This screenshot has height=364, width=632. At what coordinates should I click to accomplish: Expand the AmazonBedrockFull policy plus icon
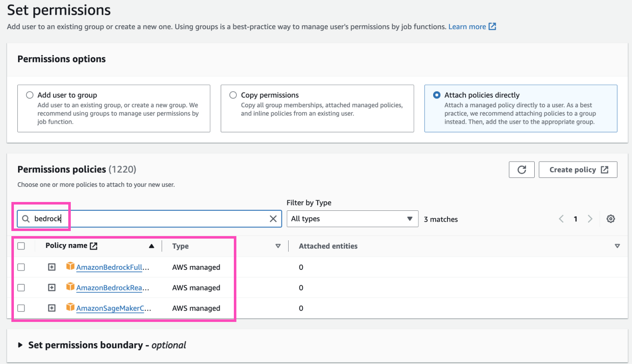(52, 267)
